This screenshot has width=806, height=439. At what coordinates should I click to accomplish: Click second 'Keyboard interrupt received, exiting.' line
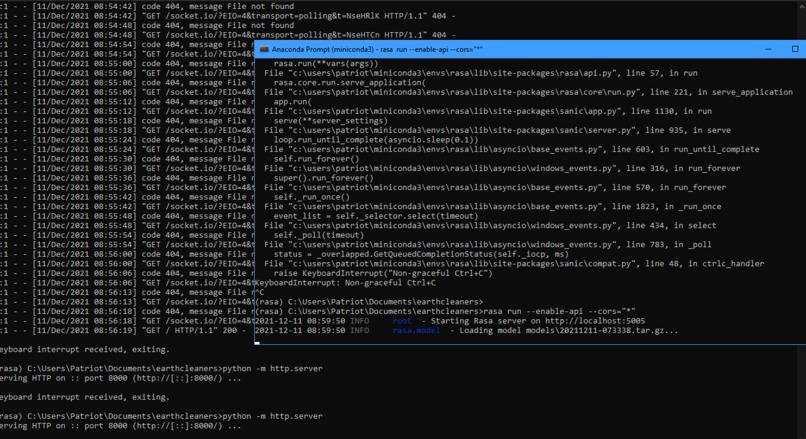tap(85, 397)
